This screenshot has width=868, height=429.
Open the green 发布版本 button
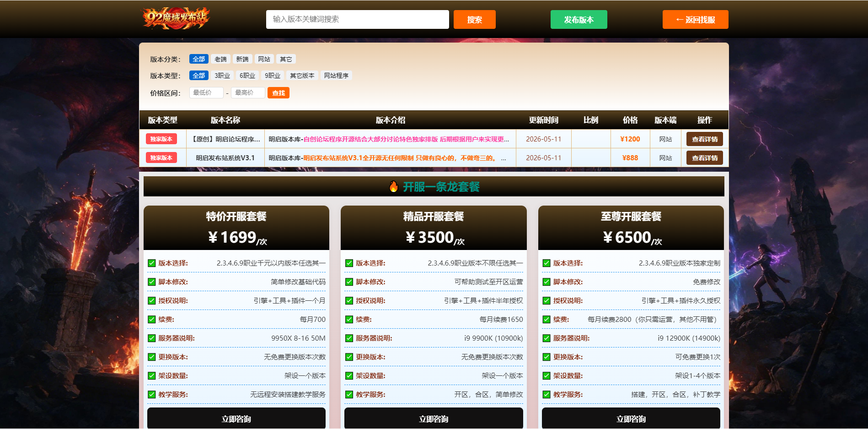[x=579, y=19]
